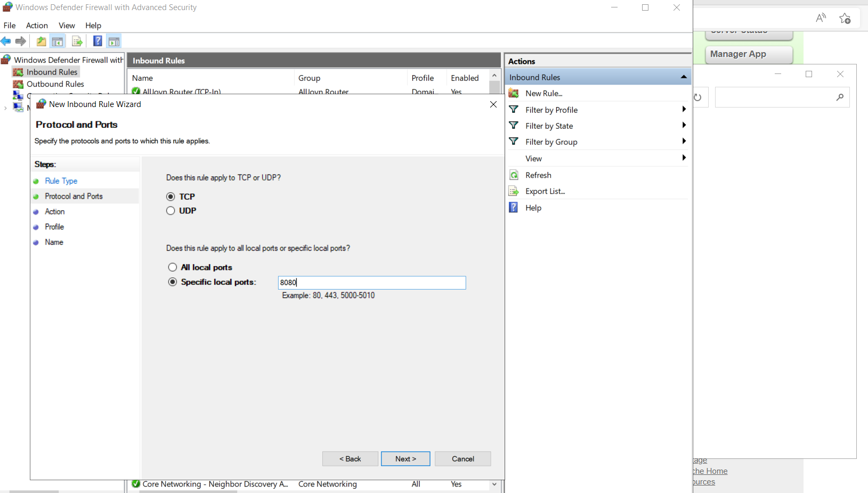The image size is (868, 493).
Task: Click the Add to favorites star icon
Action: pos(845,19)
